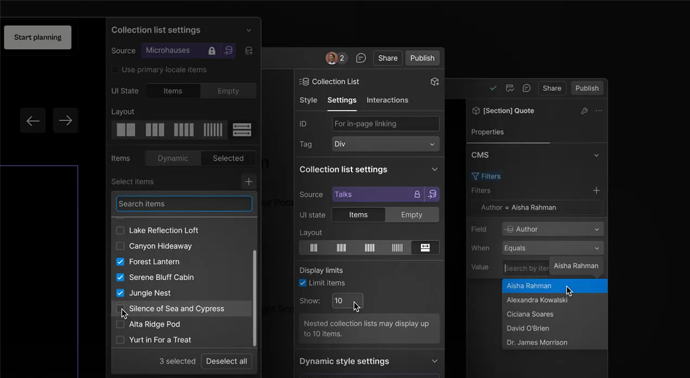Uncheck the Jungle Nest checkbox

[120, 293]
